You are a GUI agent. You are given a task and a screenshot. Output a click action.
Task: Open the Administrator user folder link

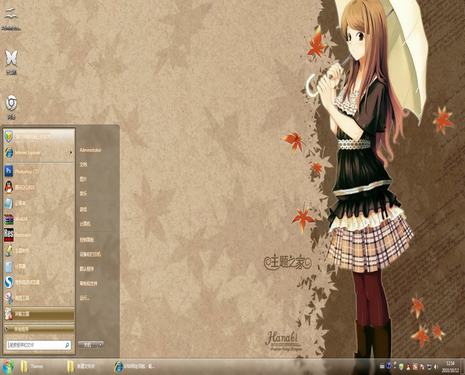click(90, 150)
